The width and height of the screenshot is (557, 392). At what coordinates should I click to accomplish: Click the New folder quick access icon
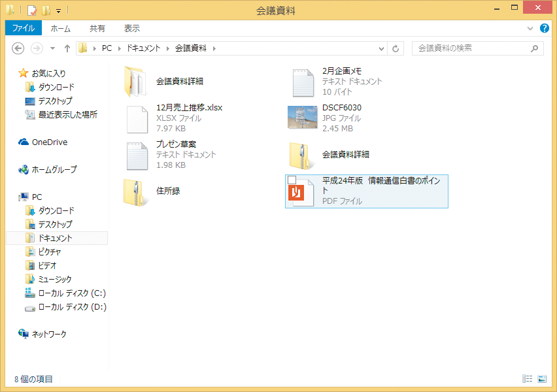[46, 10]
